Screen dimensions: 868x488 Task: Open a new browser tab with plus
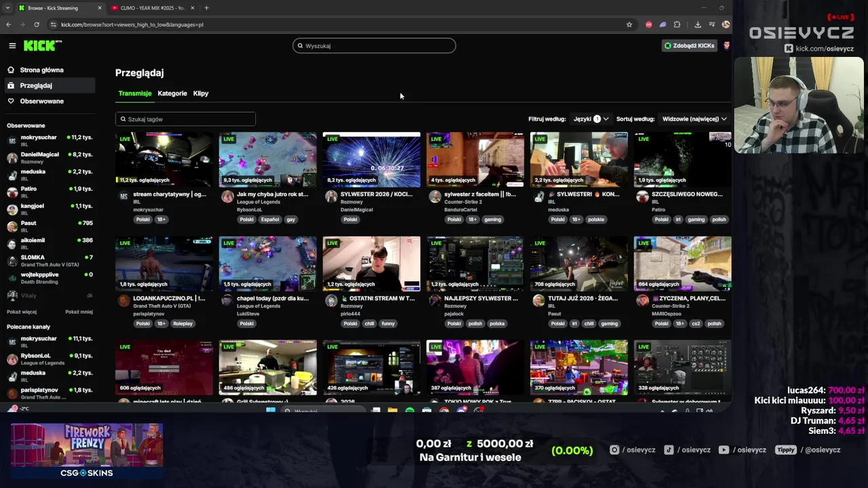[206, 8]
